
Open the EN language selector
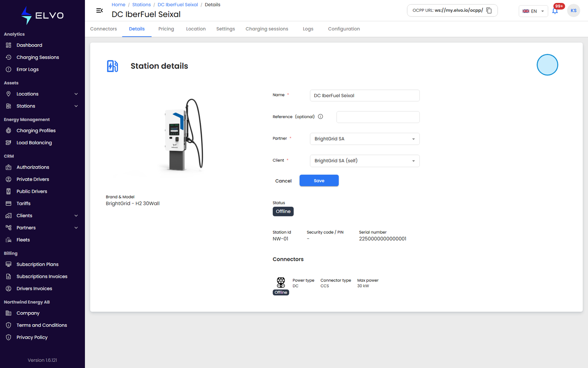point(533,11)
